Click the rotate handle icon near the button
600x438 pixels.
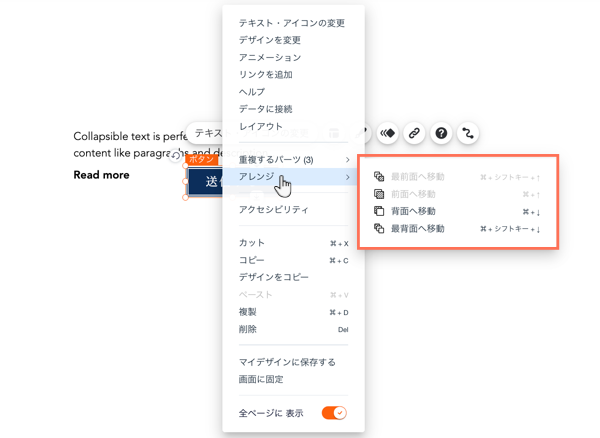click(175, 155)
